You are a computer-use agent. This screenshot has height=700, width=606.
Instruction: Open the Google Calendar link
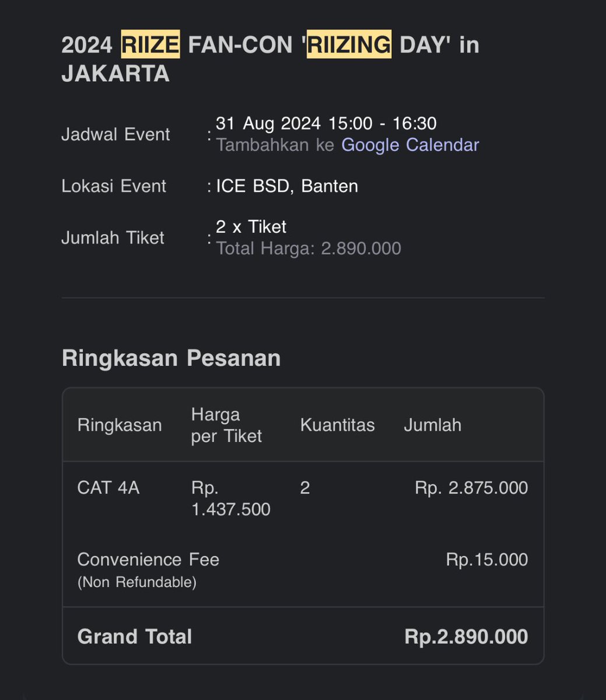[410, 145]
